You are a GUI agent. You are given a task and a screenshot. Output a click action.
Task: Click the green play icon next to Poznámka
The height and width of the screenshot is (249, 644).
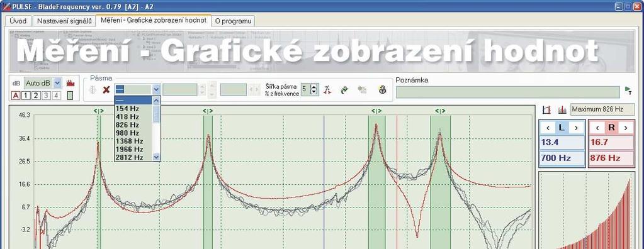[x=628, y=90]
